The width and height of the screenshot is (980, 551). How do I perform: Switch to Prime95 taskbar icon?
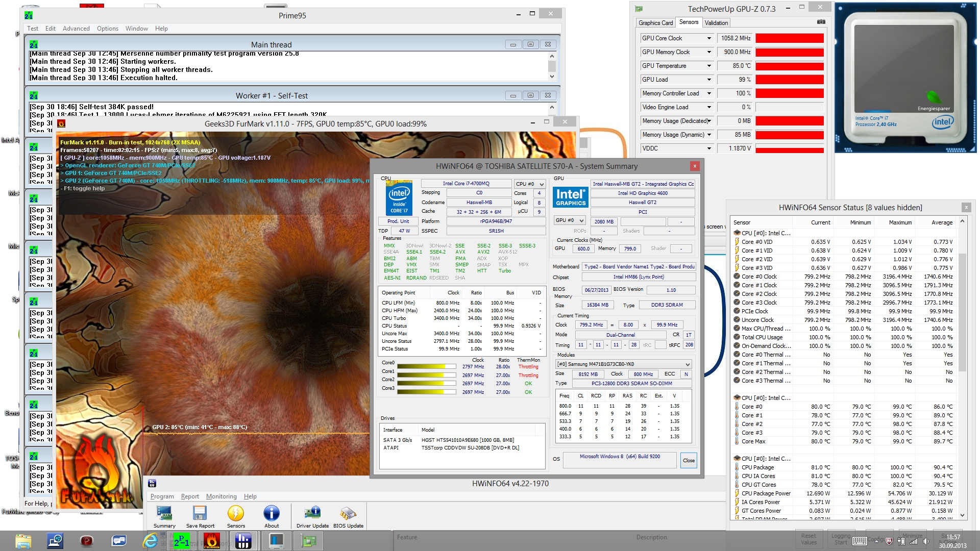point(181,541)
